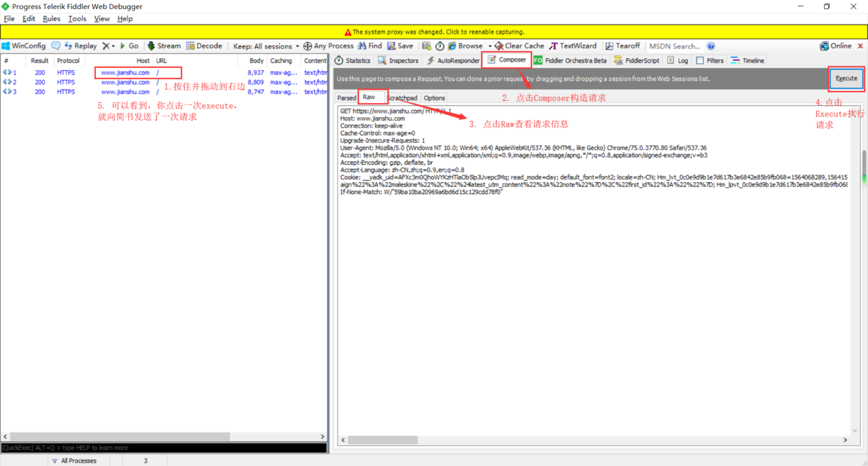Viewport: 868px width, 466px height.
Task: Open the Keep: All sessions dropdown
Action: coord(266,46)
